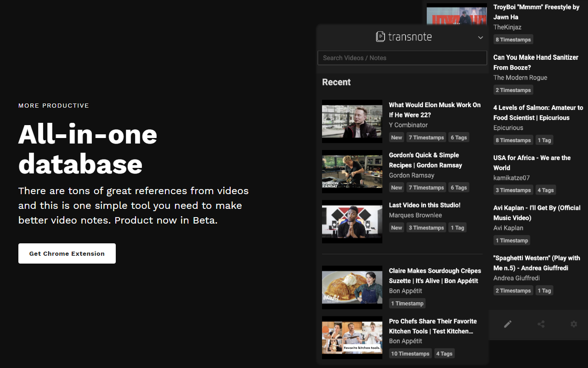Open the pencil edit icon
Screen dimensions: 588x368
click(508, 324)
